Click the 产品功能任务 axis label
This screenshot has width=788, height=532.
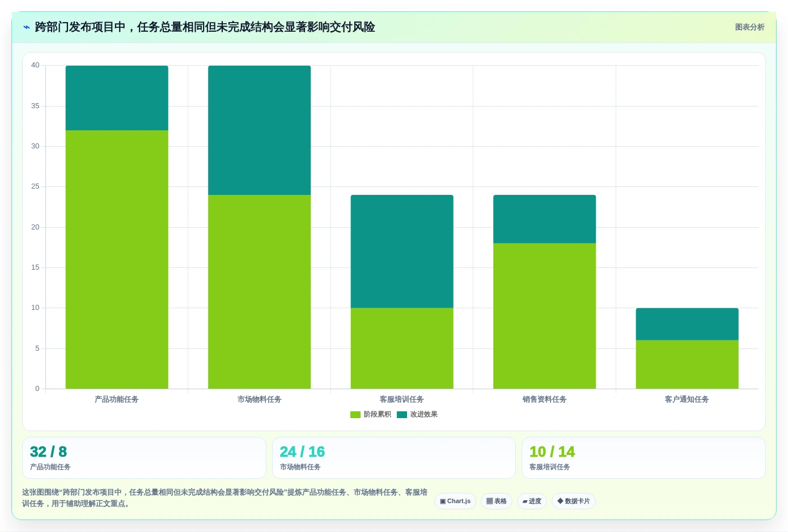117,399
